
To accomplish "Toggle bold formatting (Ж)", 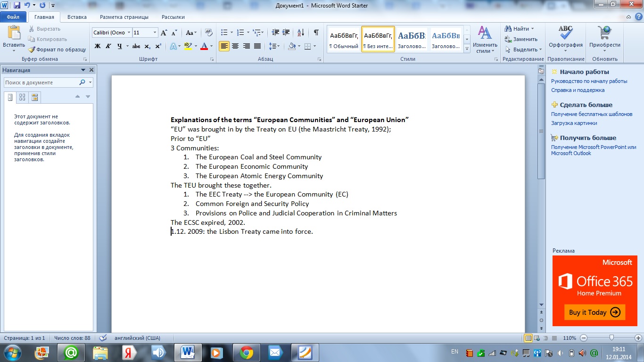I will pos(98,46).
